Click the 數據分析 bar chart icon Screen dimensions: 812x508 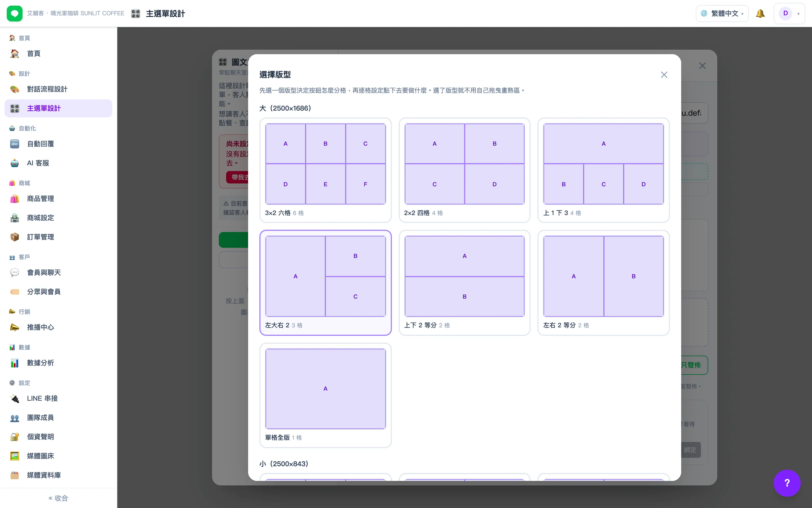15,363
